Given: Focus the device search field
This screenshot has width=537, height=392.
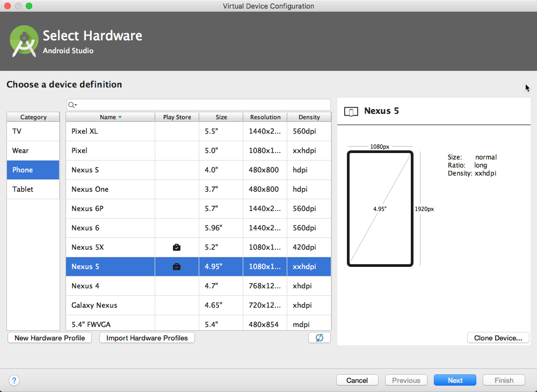Looking at the screenshot, I should tap(199, 105).
